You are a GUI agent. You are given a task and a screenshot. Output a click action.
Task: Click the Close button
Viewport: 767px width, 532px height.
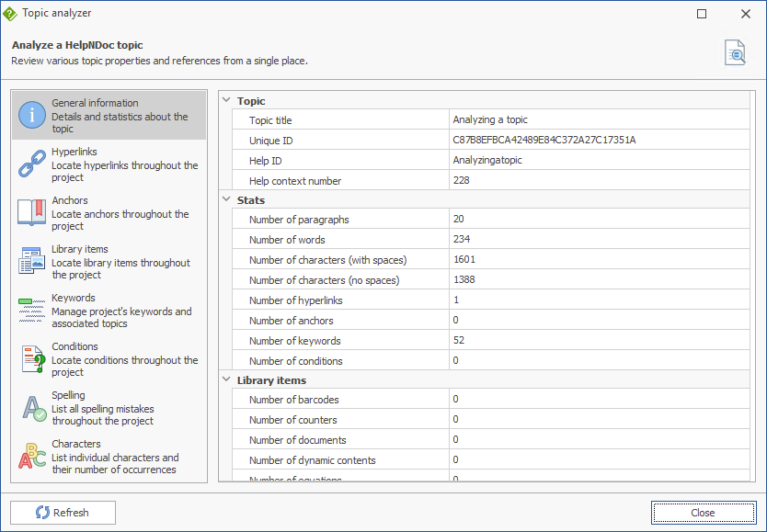click(x=704, y=513)
